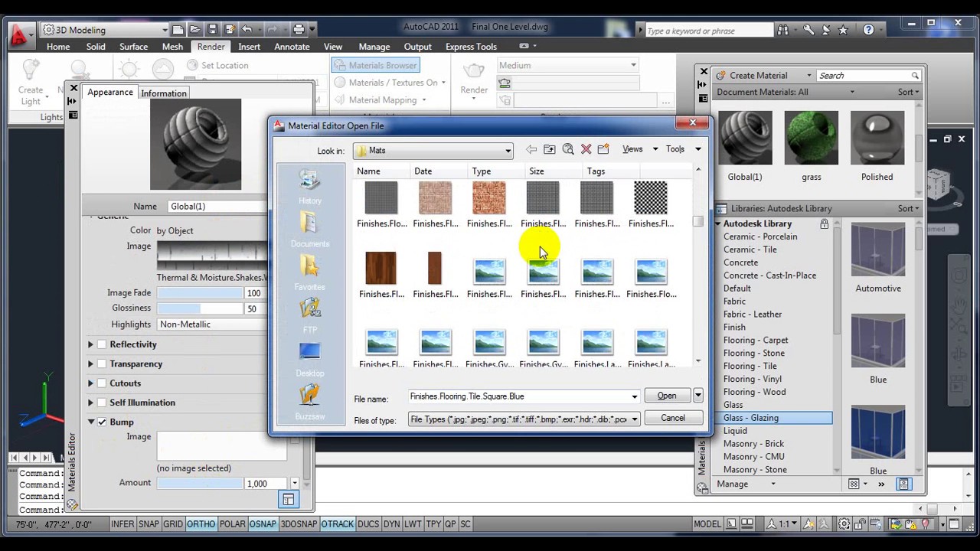This screenshot has width=980, height=551.
Task: Go back using the dialog's back arrow
Action: 531,149
